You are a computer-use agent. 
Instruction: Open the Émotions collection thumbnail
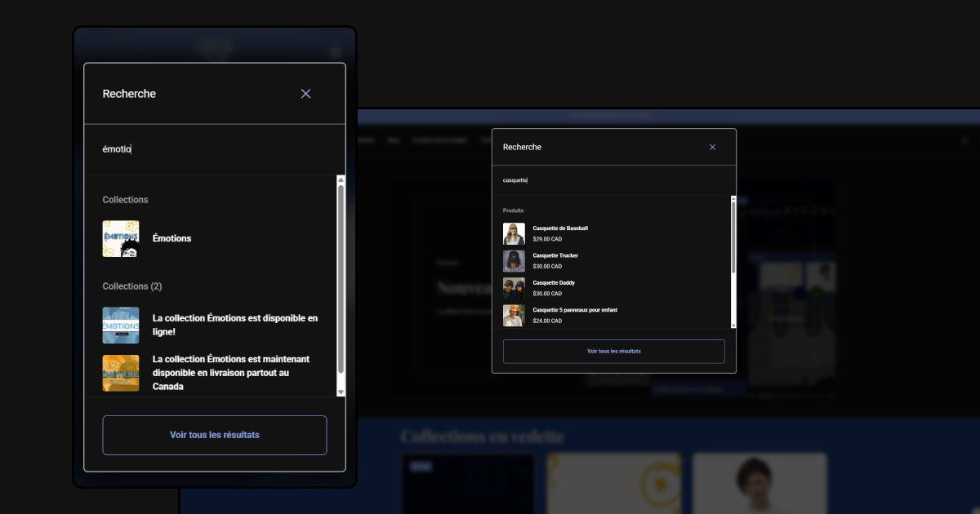point(120,239)
